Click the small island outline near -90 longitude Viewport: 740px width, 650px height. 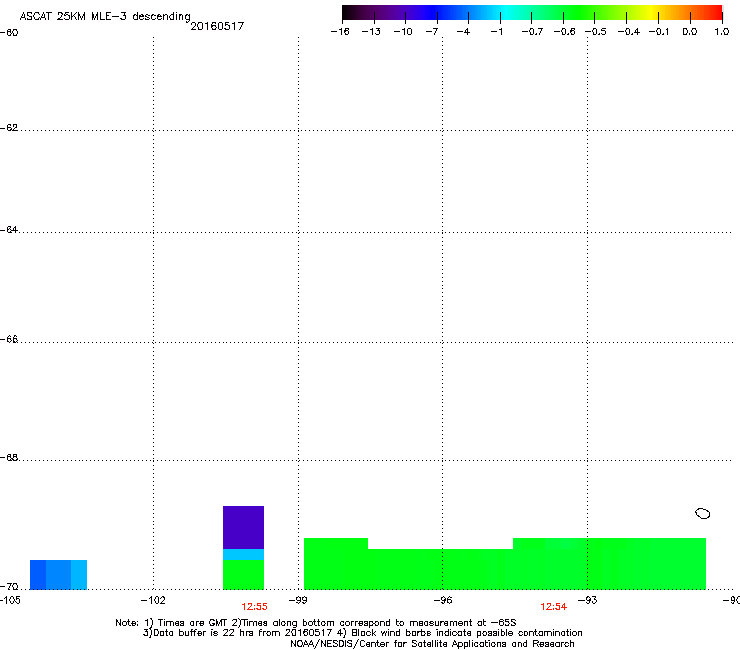(x=702, y=513)
